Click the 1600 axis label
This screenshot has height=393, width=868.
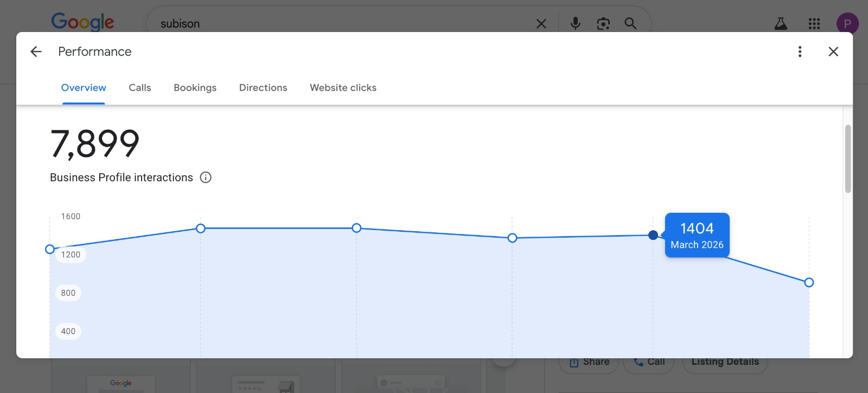71,217
